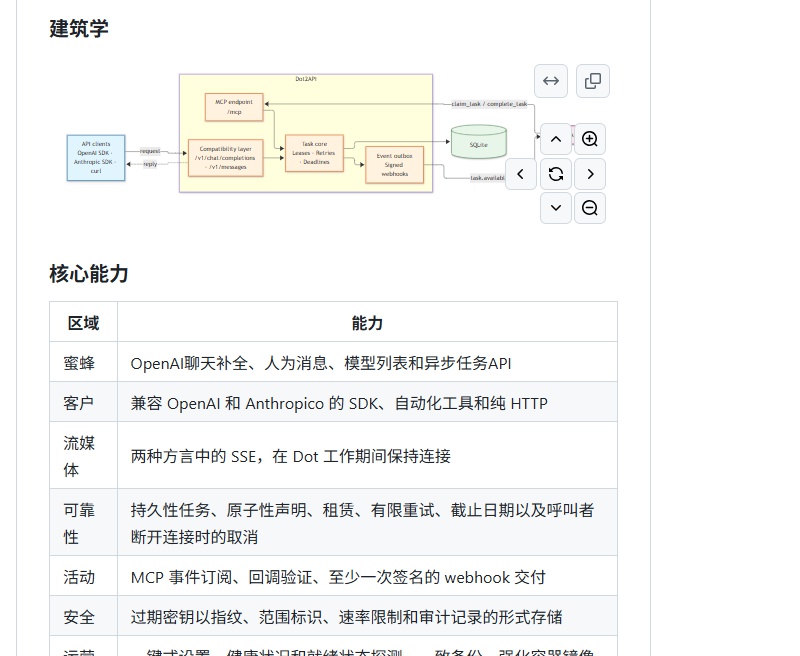Click the 核心能力 heading
800x656 pixels.
tap(89, 274)
